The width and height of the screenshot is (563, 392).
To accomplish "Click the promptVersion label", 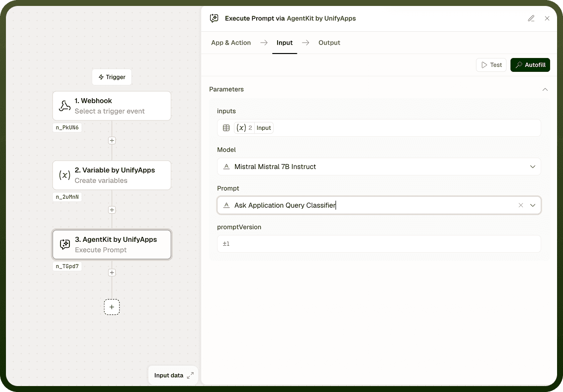I will click(239, 227).
